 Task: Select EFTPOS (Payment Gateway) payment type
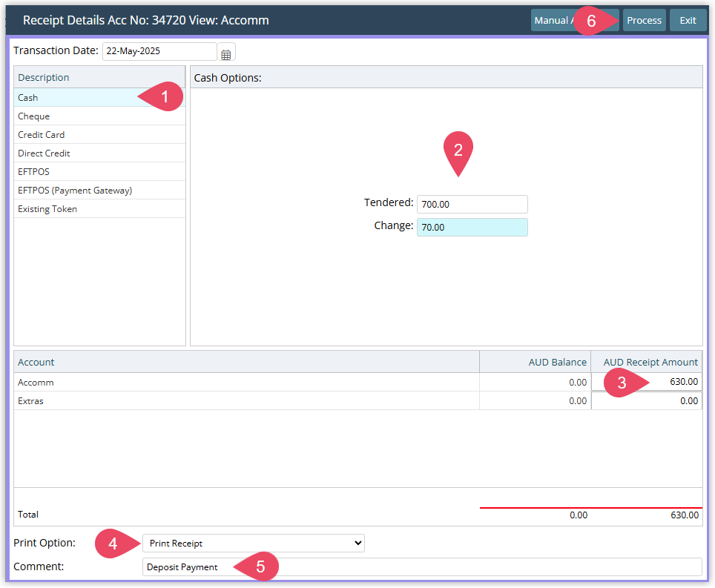coord(99,191)
